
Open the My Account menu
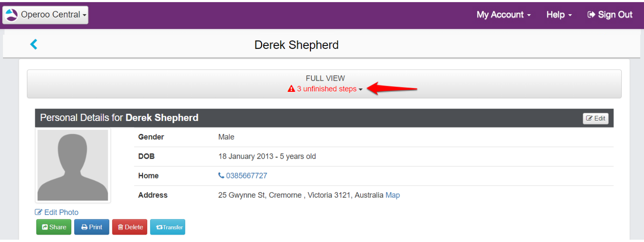pyautogui.click(x=504, y=15)
